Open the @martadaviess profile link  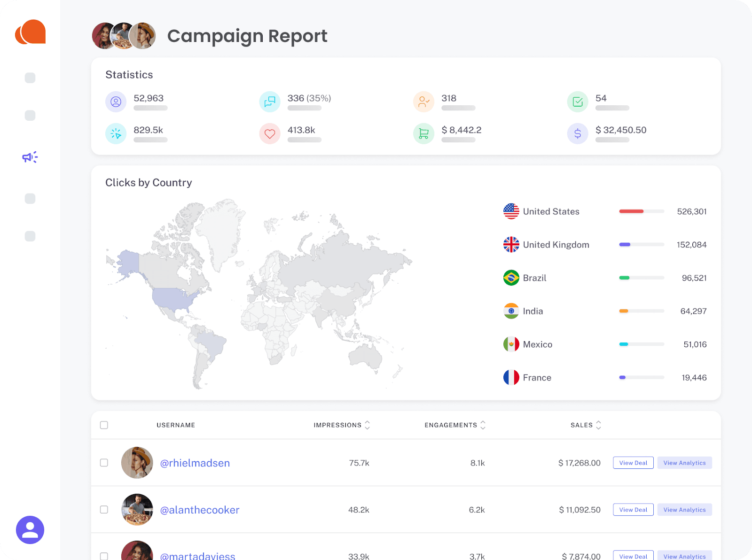pyautogui.click(x=197, y=556)
